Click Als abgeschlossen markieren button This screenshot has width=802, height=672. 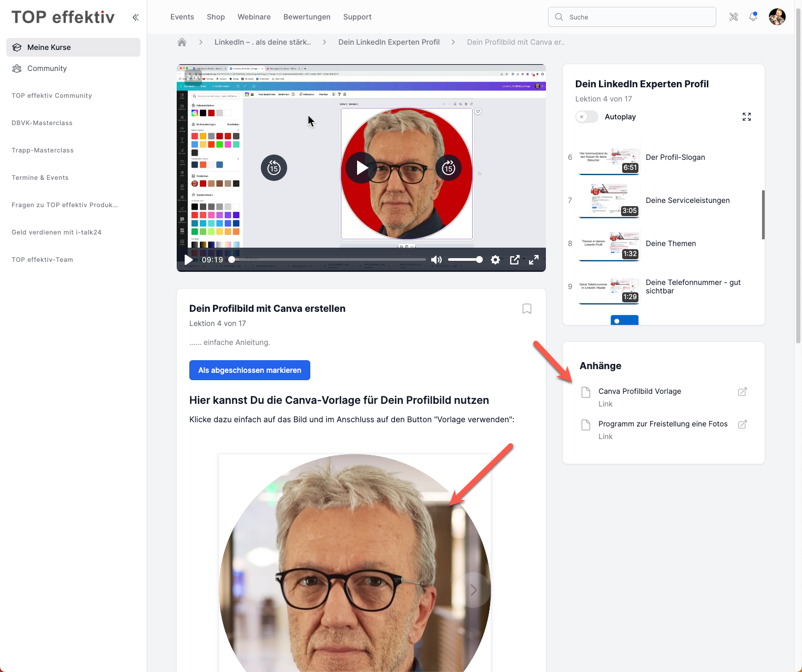[x=250, y=370]
